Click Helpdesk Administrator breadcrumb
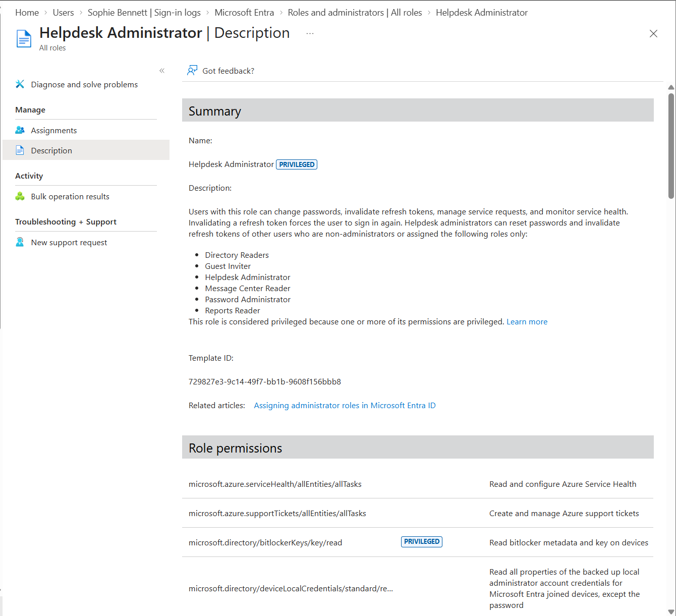Image resolution: width=676 pixels, height=616 pixels. coord(482,13)
